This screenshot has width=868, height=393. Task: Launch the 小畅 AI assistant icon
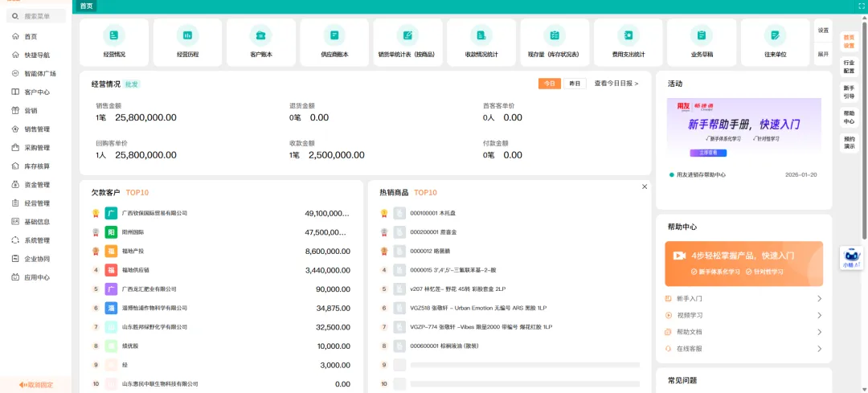(852, 258)
